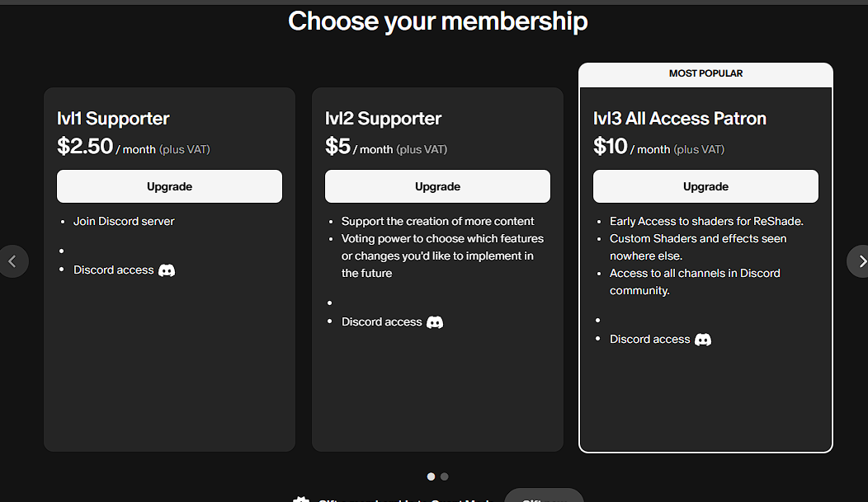
Task: Click Discord logo in lvl3 Patron card
Action: pyautogui.click(x=703, y=340)
